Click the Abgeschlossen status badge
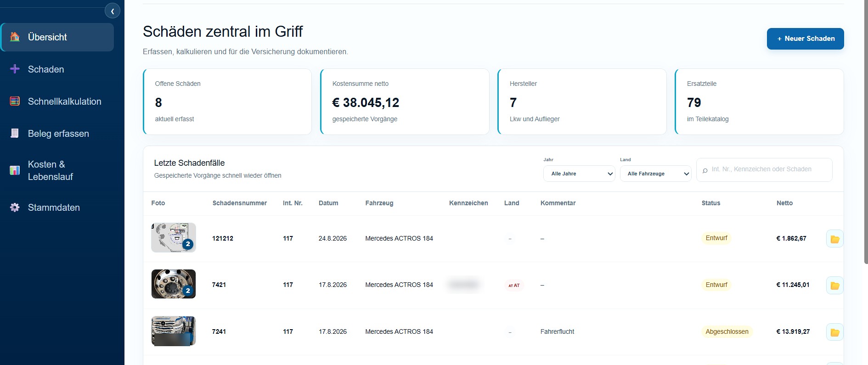Screen dimensions: 868x365 click(x=727, y=331)
